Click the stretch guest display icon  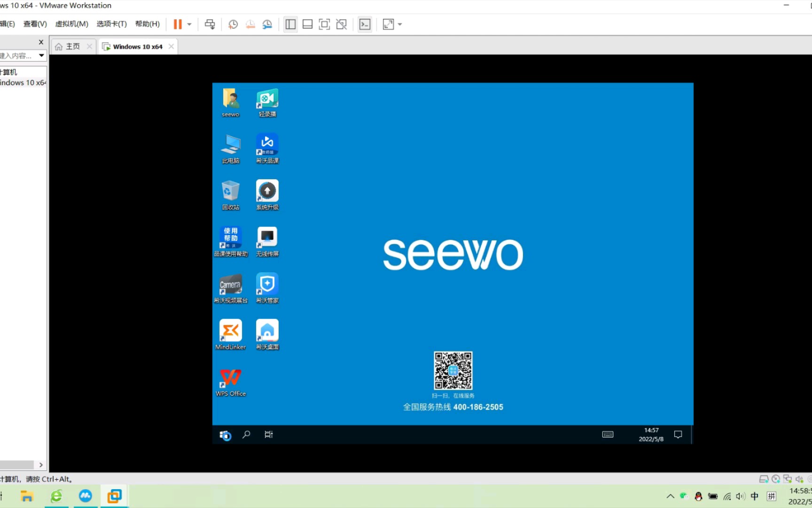point(388,24)
